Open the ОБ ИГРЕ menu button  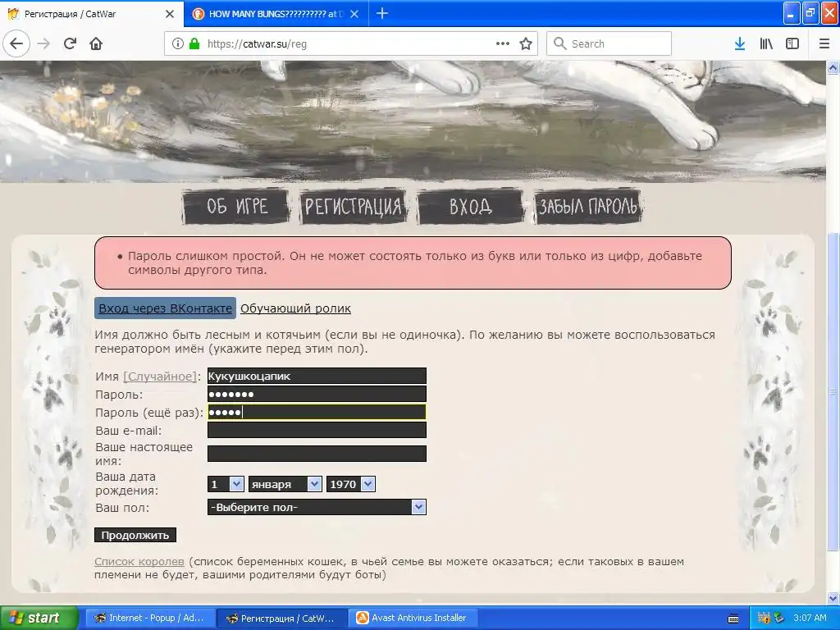pos(236,206)
